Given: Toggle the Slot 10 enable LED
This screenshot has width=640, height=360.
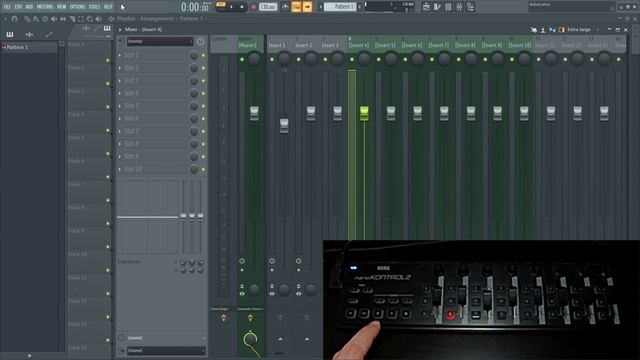Looking at the screenshot, I should pos(203,169).
